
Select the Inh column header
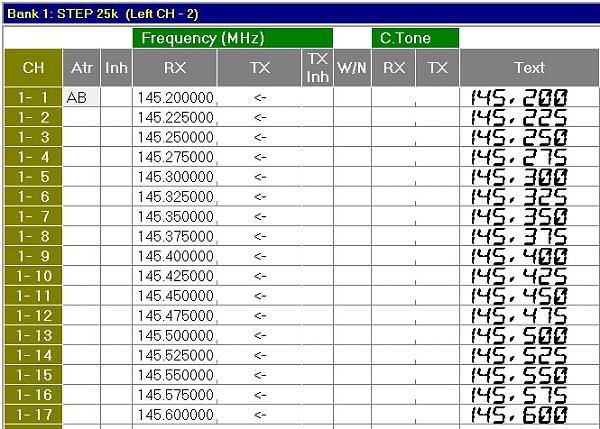point(116,68)
